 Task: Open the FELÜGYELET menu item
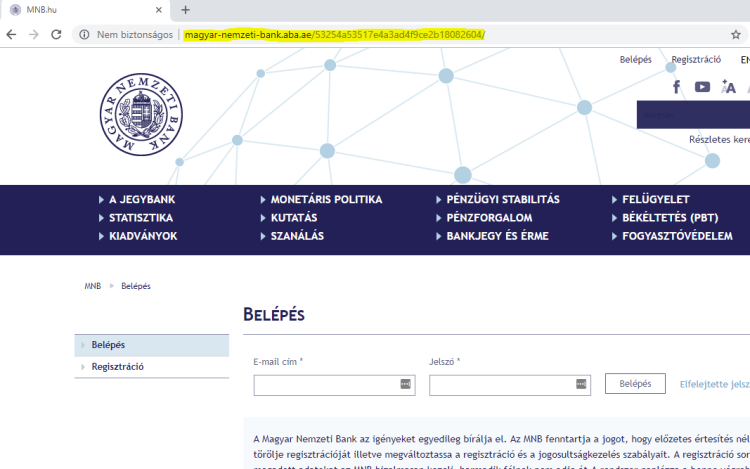pyautogui.click(x=655, y=199)
